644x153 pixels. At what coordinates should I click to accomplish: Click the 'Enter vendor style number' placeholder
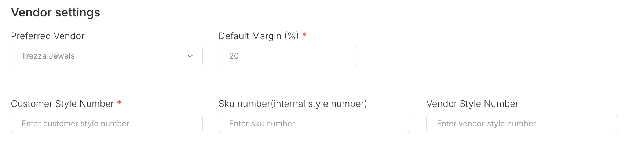(486, 124)
